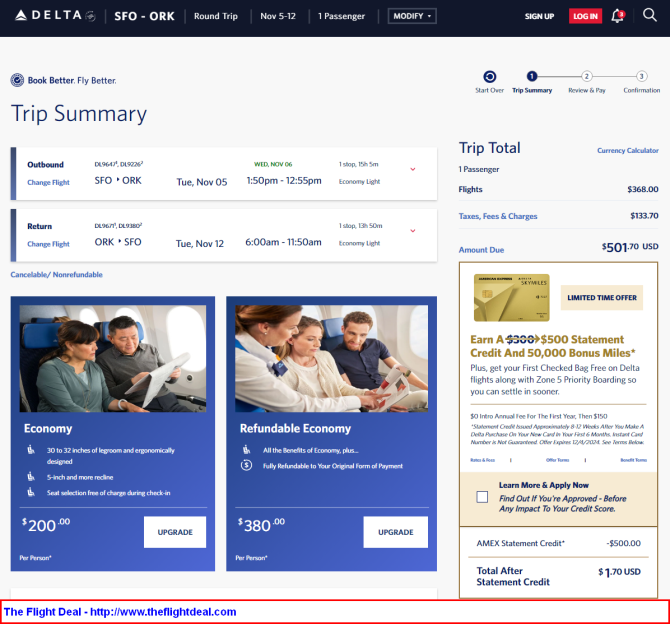This screenshot has height=624, width=670.
Task: Click the Book Better Fly Better badge icon
Action: 17,80
